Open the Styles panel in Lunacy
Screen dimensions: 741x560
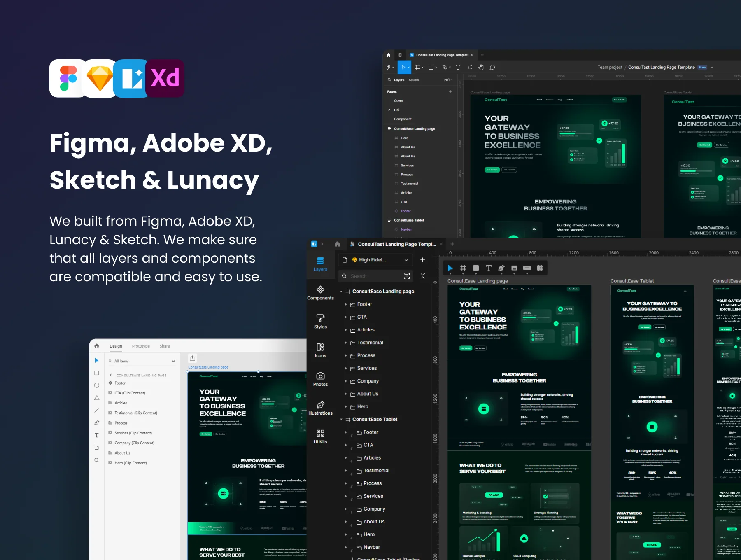[320, 322]
